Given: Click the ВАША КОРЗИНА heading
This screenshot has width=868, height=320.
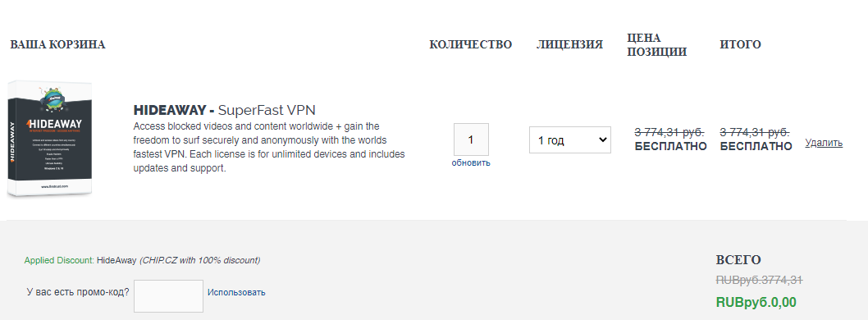Looking at the screenshot, I should (x=57, y=45).
